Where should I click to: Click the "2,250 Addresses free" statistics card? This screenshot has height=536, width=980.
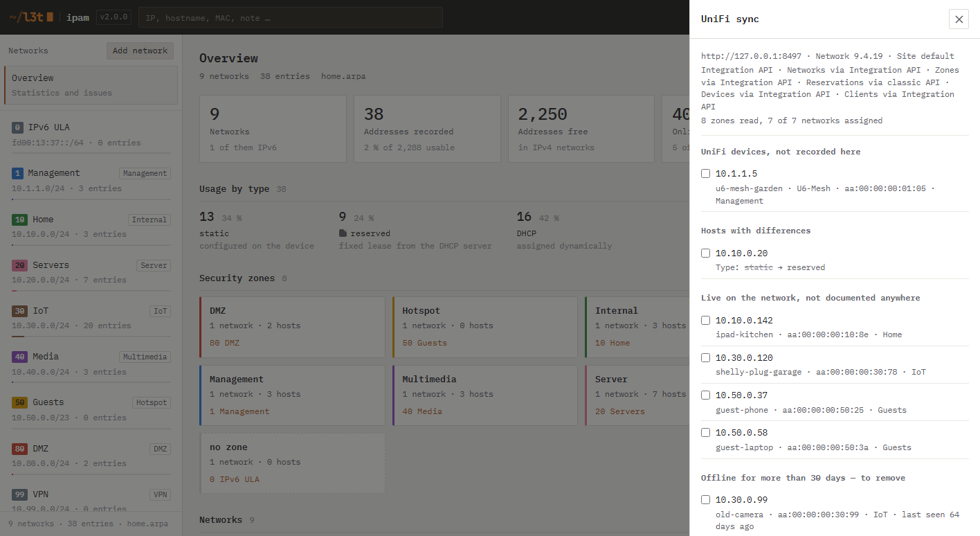click(581, 129)
